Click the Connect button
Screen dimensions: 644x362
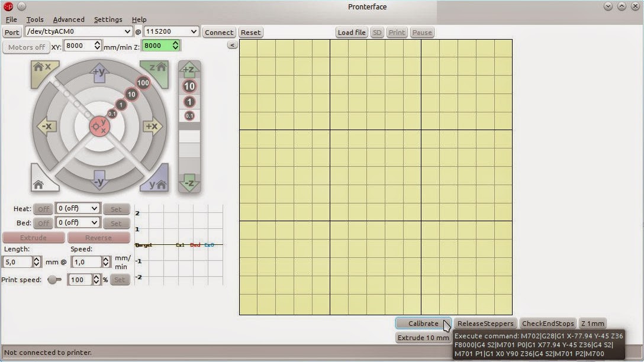tap(219, 33)
